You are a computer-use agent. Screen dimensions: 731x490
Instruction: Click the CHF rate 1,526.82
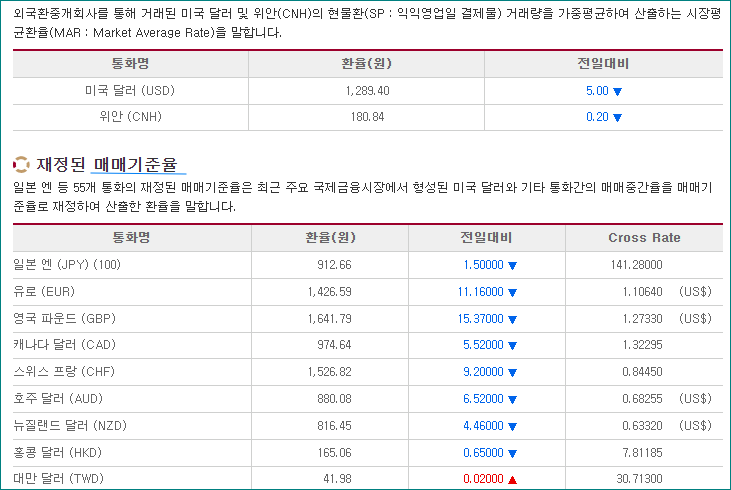330,373
